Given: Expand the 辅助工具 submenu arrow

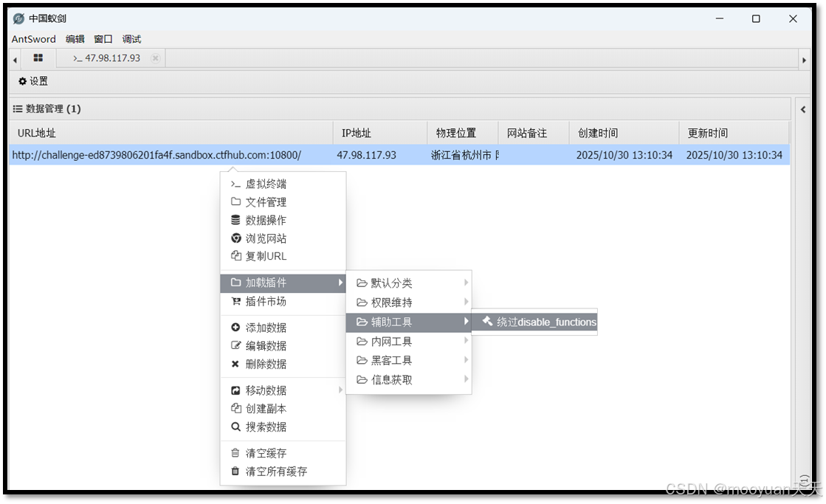Looking at the screenshot, I should click(467, 321).
